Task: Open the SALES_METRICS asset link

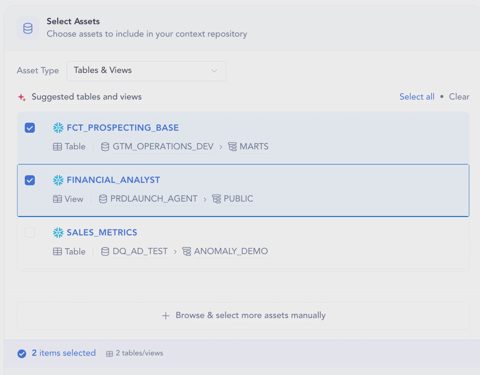Action: point(102,232)
